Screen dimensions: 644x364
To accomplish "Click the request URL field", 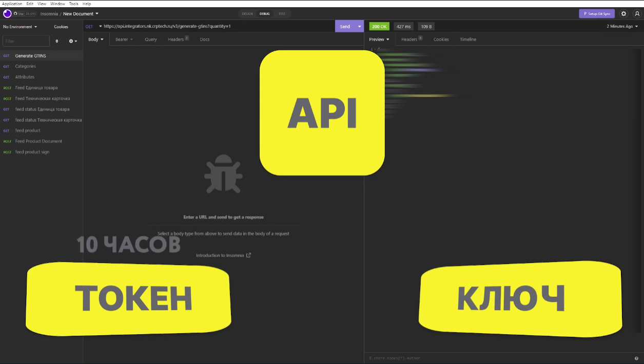I will pyautogui.click(x=217, y=26).
